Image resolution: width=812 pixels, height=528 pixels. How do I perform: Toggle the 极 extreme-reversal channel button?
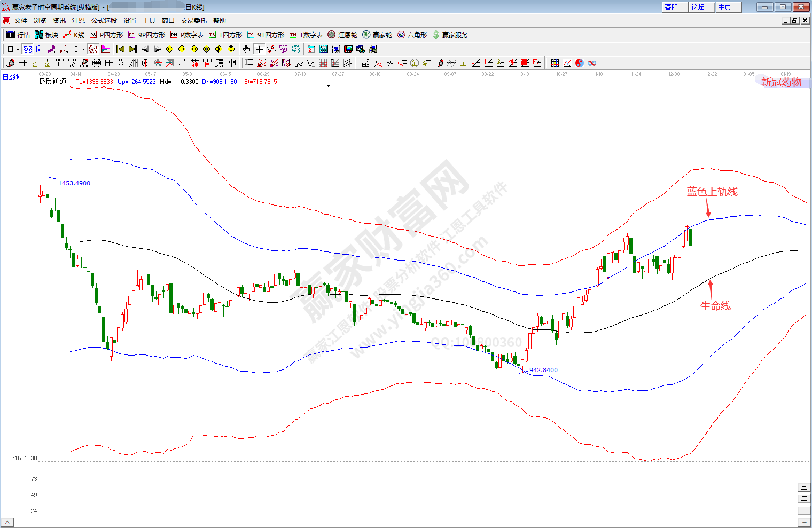pyautogui.click(x=93, y=49)
